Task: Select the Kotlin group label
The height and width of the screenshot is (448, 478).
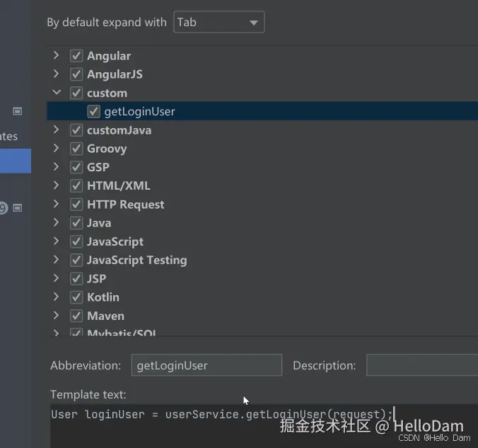Action: tap(103, 297)
